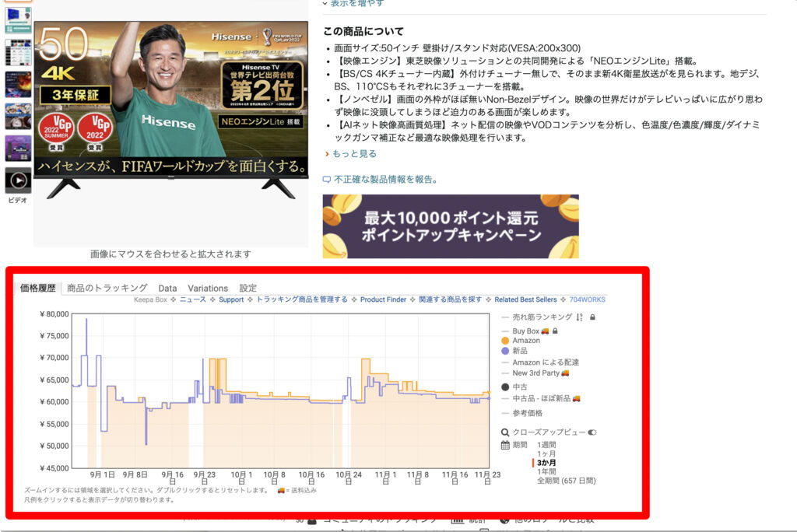Toggle the クローズアップビュー switch
This screenshot has height=532, width=797.
[x=592, y=432]
